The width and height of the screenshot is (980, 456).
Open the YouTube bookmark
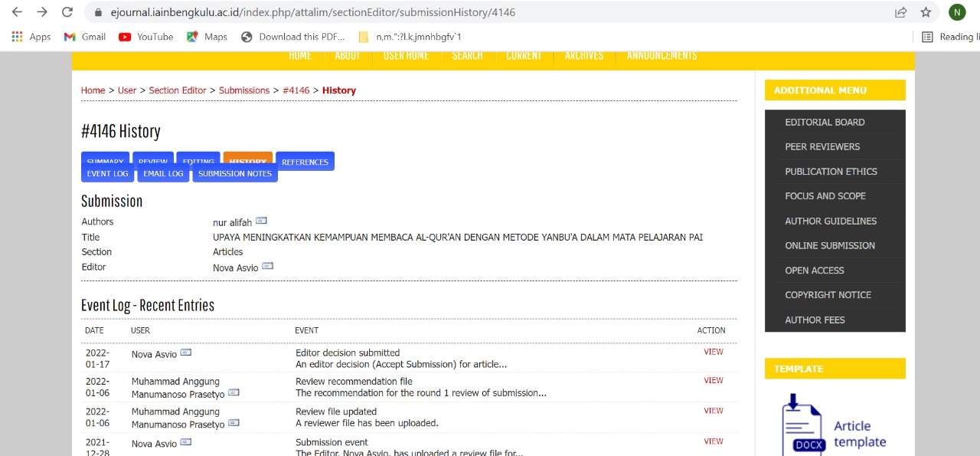coord(146,37)
